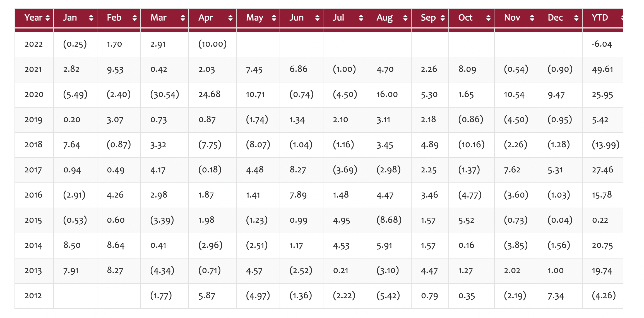Click the Jul column sort arrows
This screenshot has height=318, width=644.
[361, 18]
